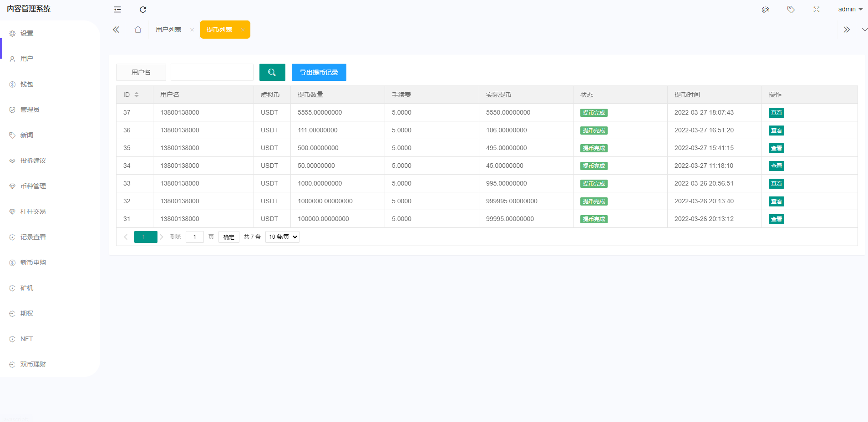
Task: Close the 提币列表 tab
Action: point(243,30)
